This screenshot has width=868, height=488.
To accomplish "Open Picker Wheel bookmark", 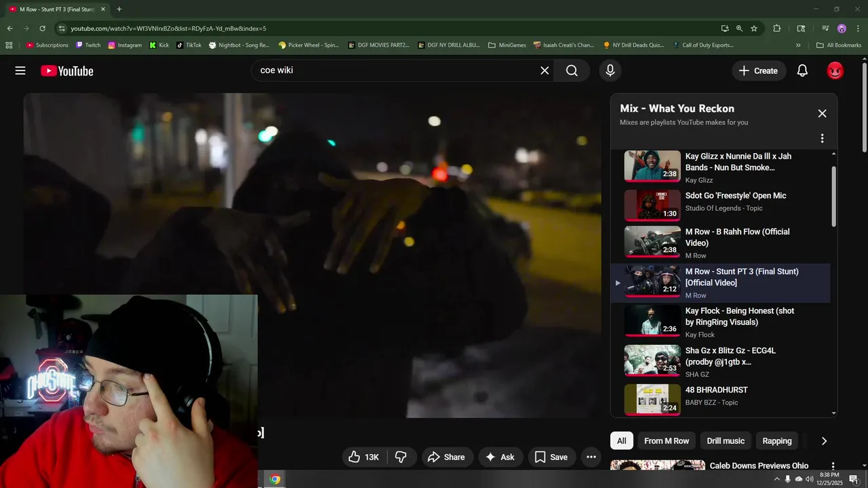I will (x=309, y=45).
